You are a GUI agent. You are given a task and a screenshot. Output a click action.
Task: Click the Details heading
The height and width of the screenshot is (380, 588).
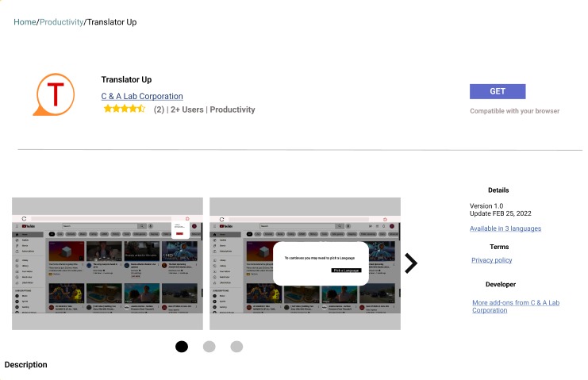pyautogui.click(x=498, y=190)
